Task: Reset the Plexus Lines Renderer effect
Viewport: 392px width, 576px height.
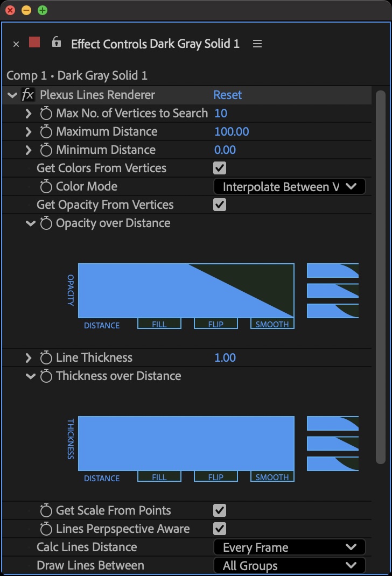Action: [227, 95]
